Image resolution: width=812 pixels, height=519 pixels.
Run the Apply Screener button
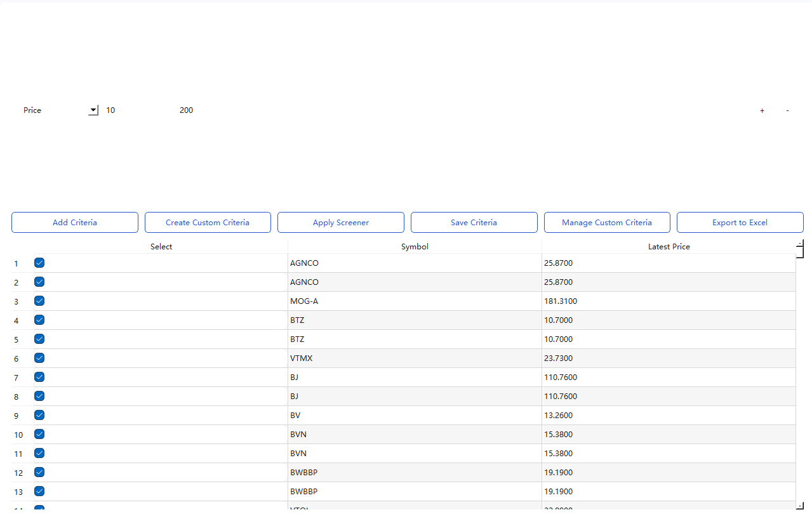point(341,223)
